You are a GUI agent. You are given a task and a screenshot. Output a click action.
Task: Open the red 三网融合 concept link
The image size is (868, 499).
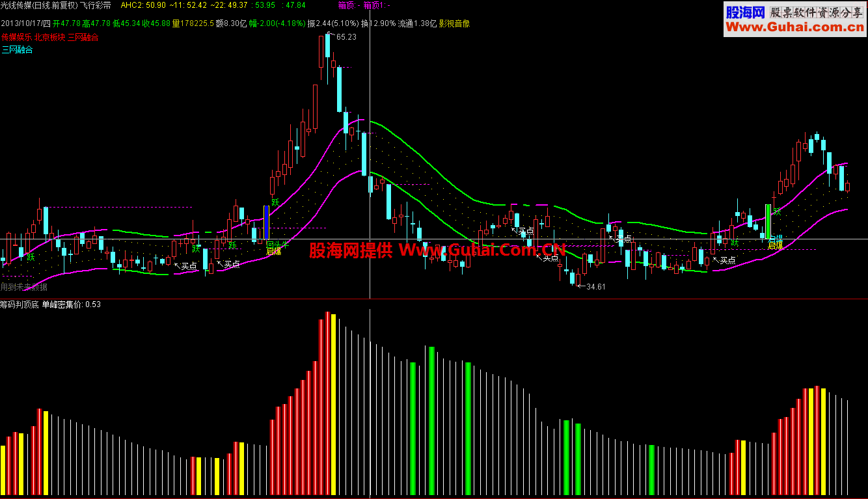click(x=83, y=37)
